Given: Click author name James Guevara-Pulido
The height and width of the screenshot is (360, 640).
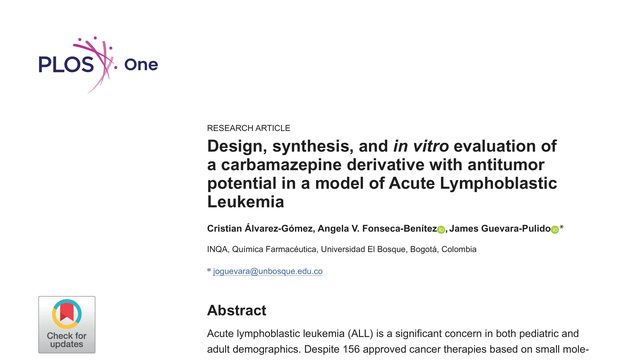Looking at the screenshot, I should coord(500,229).
